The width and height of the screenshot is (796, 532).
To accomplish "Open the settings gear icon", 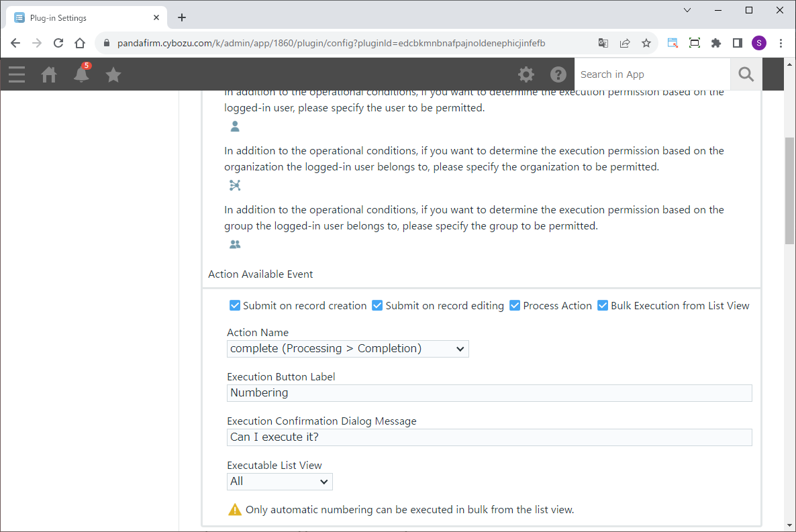I will pos(526,74).
